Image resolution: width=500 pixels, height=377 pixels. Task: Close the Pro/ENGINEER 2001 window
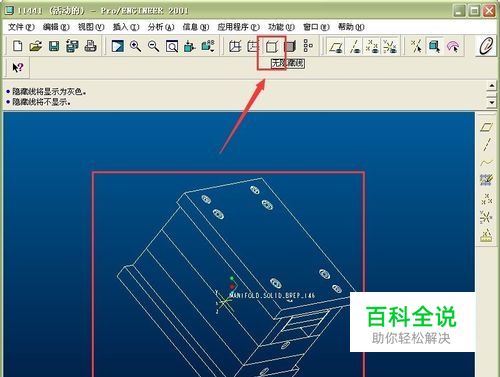pos(489,11)
